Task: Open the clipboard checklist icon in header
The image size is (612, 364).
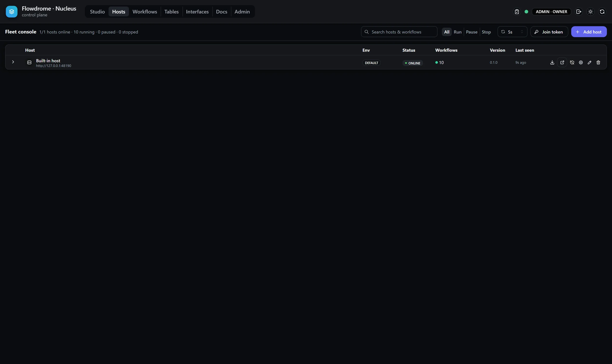Action: [517, 11]
